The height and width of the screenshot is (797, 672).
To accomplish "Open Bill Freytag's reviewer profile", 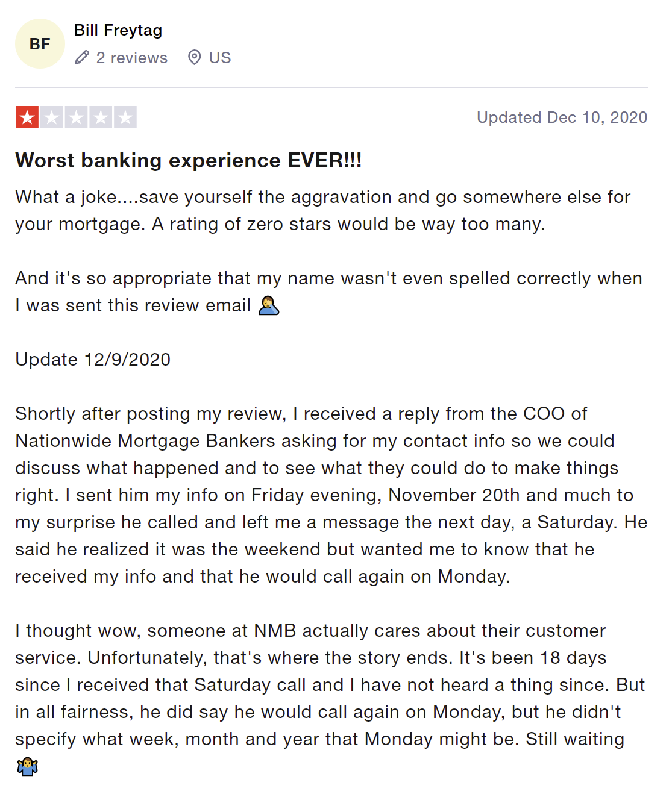I will point(118,30).
